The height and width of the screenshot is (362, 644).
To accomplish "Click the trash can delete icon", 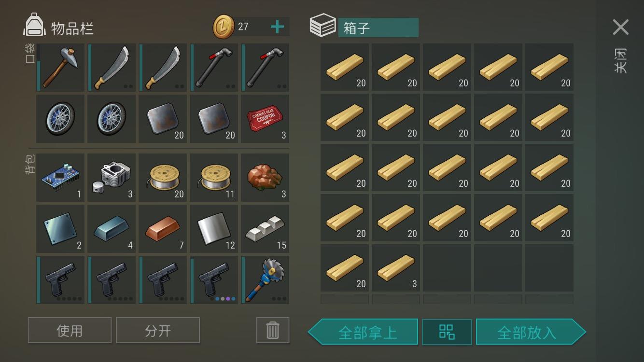I will (x=273, y=331).
